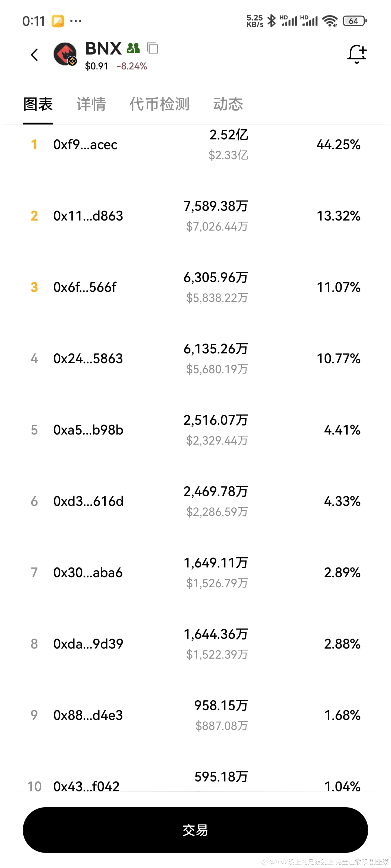Viewport: 391px width, 868px height.
Task: Tap the black 交易 button
Action: tap(195, 830)
